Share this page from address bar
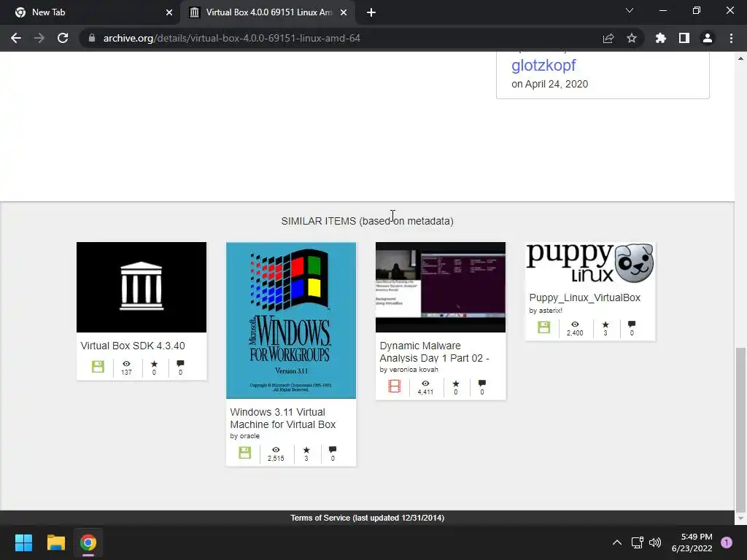Viewport: 747px width, 560px height. (608, 38)
